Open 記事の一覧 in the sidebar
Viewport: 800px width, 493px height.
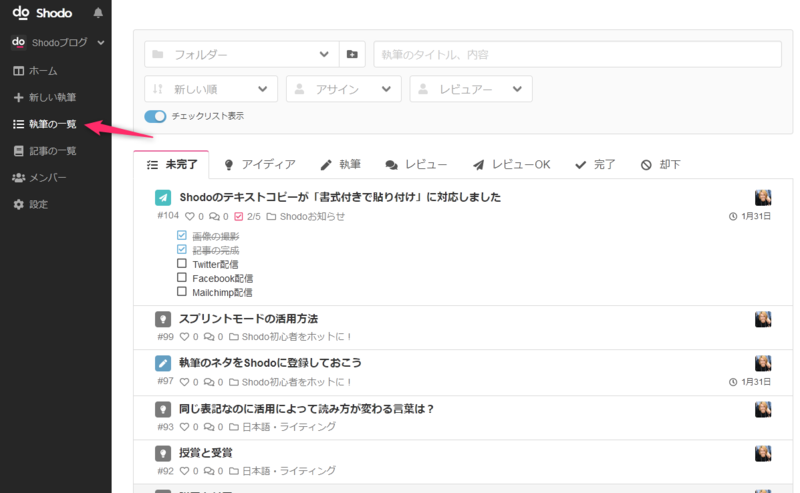(44, 151)
